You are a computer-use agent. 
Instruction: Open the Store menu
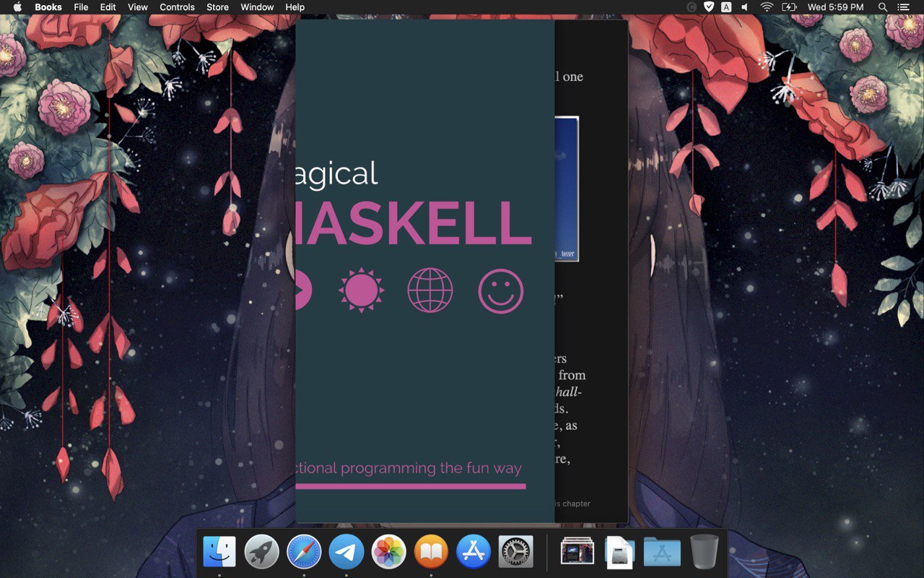click(x=217, y=7)
